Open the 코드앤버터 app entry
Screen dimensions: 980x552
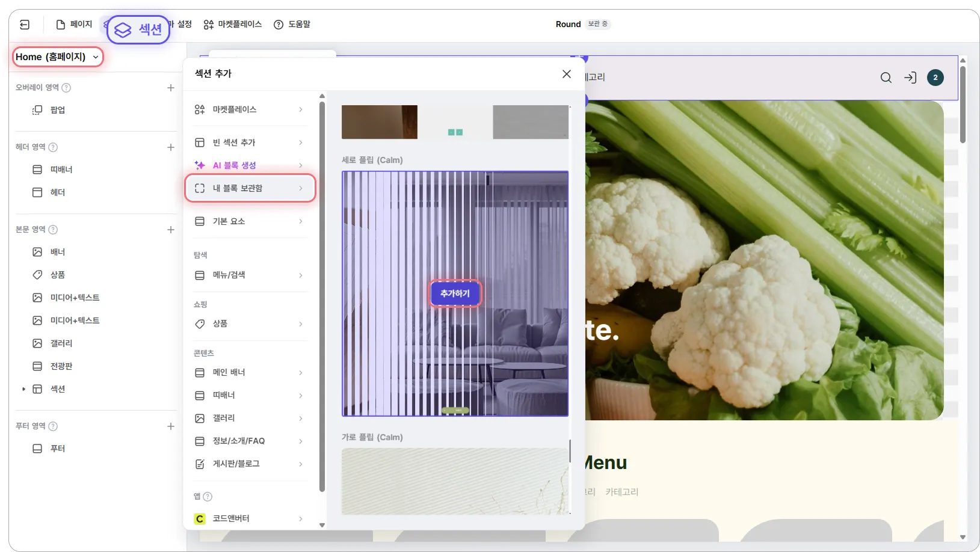tap(250, 518)
